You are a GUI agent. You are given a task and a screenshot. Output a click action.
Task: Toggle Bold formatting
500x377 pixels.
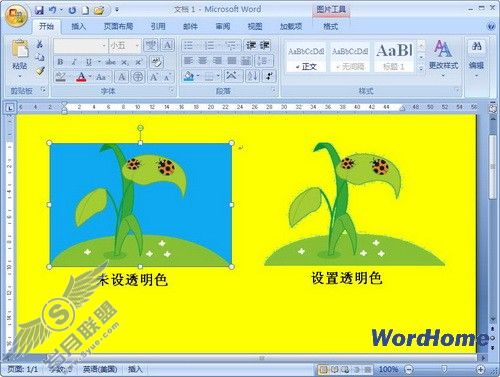(x=60, y=62)
